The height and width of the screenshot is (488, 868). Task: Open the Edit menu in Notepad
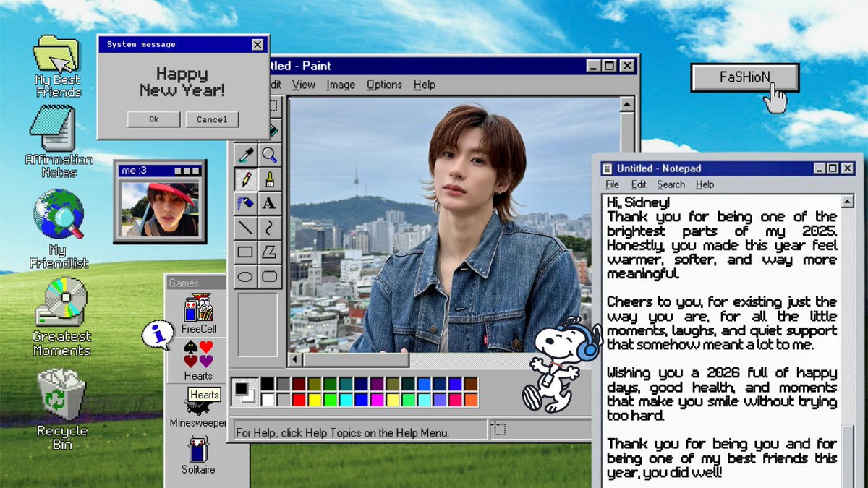coord(639,184)
